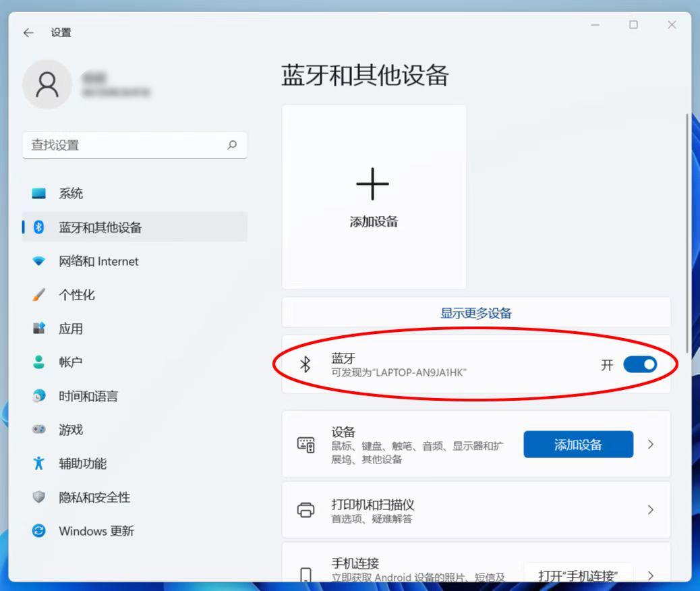Open the 游戏 settings category
This screenshot has width=700, height=591.
pos(134,429)
